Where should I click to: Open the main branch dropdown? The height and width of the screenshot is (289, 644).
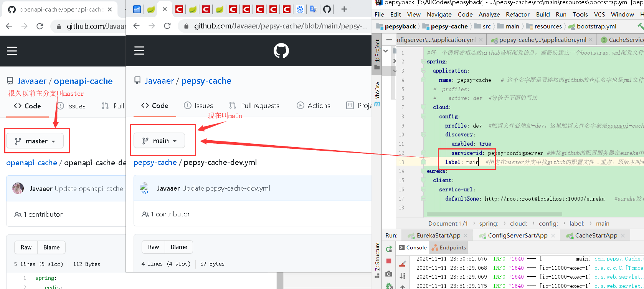pos(159,141)
